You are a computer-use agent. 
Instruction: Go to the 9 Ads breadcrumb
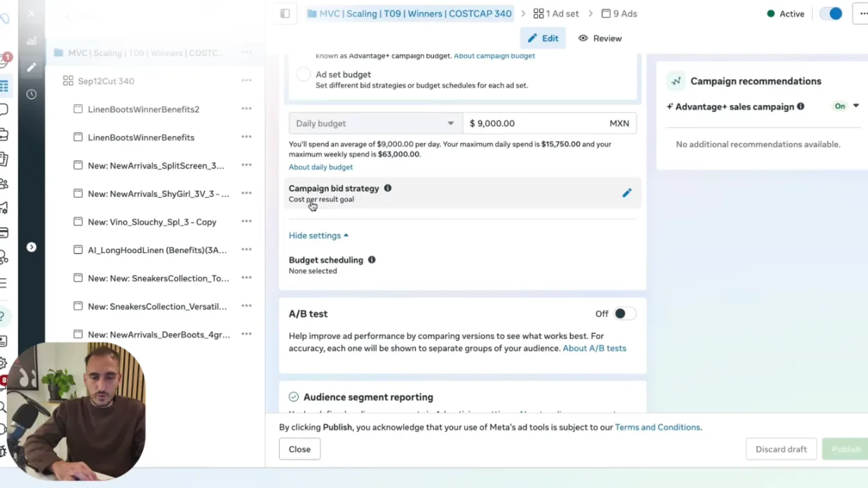click(619, 13)
